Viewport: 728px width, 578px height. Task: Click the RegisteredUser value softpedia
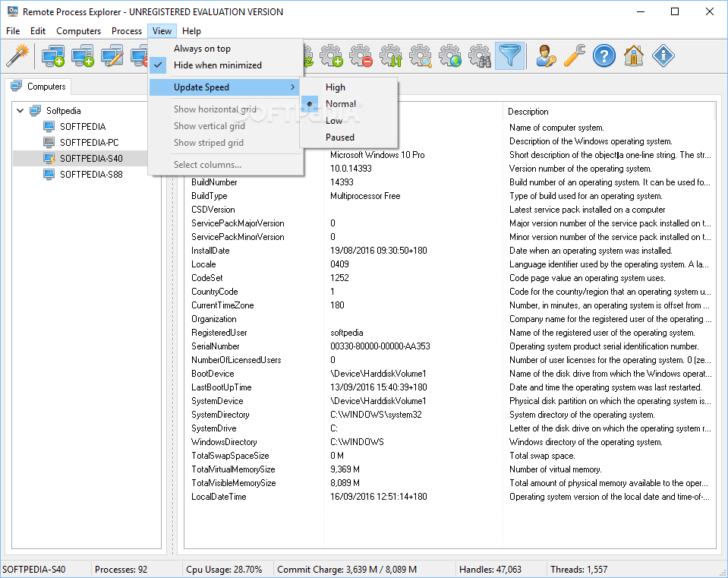(x=346, y=333)
